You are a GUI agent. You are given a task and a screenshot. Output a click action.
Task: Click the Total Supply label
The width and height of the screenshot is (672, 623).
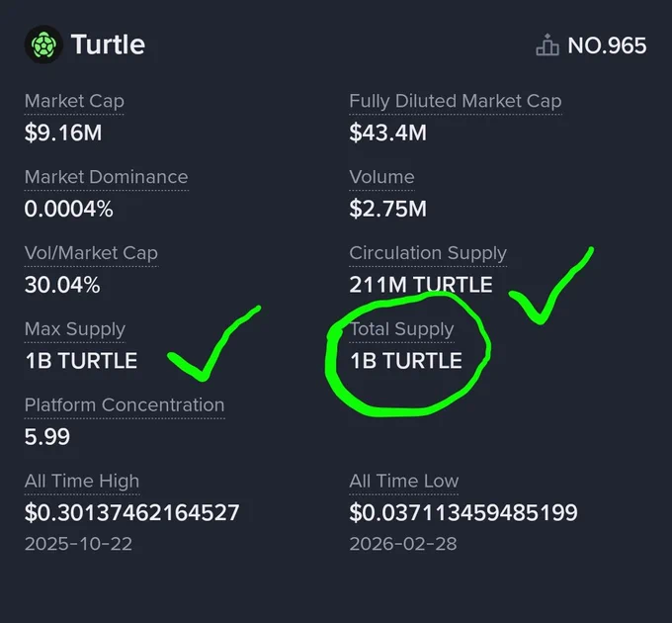(x=401, y=329)
